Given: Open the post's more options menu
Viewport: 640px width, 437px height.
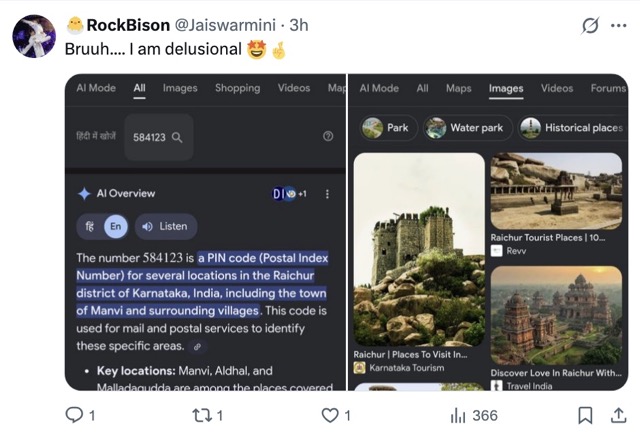Looking at the screenshot, I should click(x=617, y=24).
